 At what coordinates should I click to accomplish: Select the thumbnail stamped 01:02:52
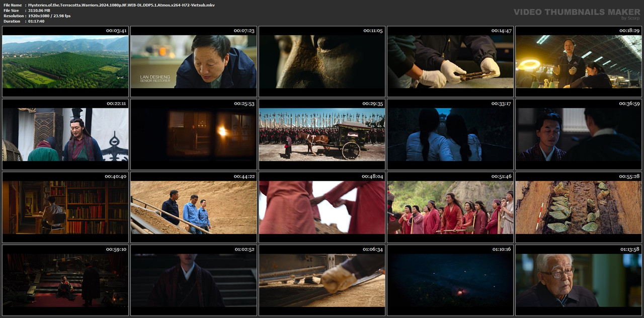[194, 280]
